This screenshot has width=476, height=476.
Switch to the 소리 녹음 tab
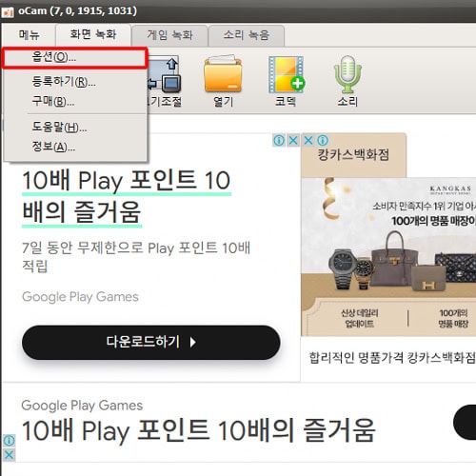tap(247, 35)
